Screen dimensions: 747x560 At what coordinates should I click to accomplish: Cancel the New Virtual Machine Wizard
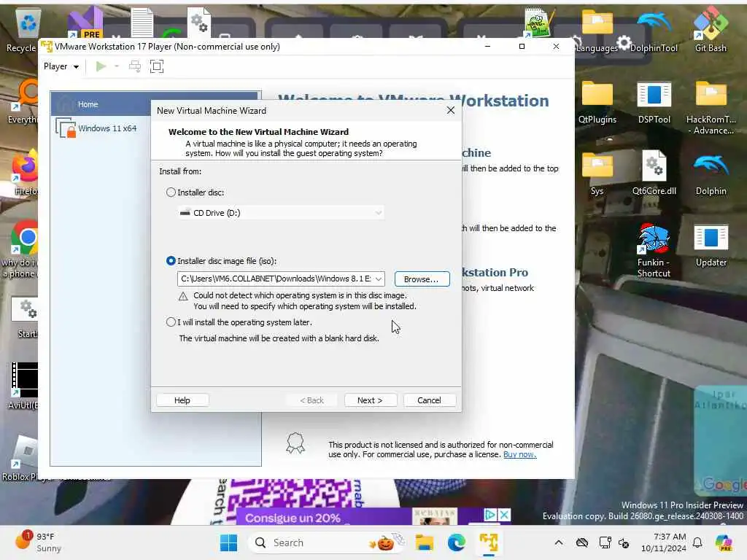429,400
